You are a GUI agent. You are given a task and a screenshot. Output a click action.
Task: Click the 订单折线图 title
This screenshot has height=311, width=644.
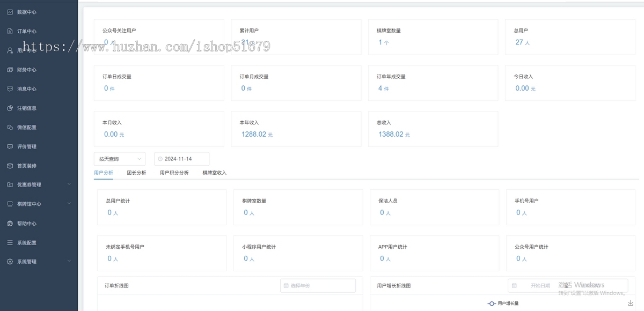[116, 286]
